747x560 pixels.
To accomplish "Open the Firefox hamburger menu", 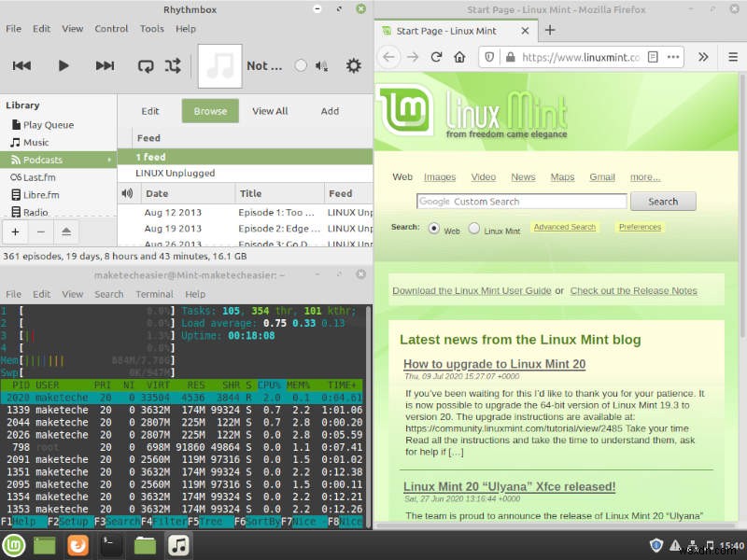I will coord(733,56).
